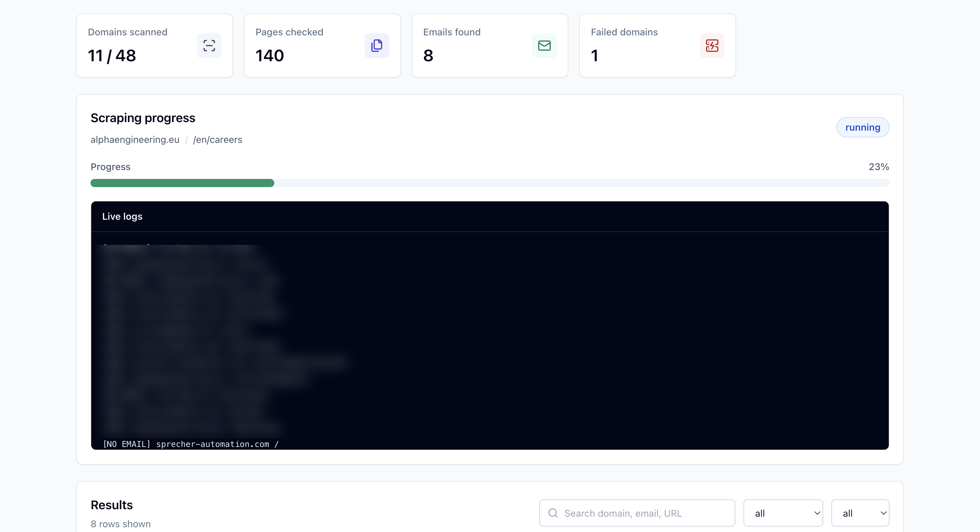
Task: Click the 'Emails found' card label
Action: pos(452,32)
